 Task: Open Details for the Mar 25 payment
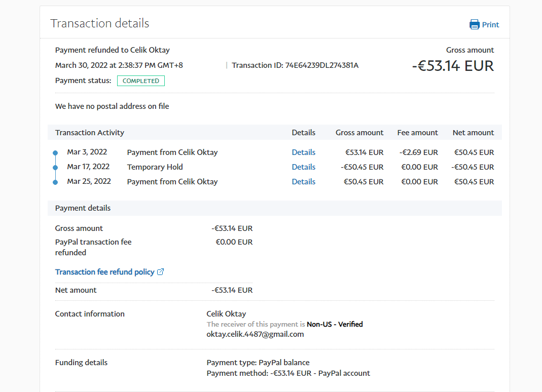coord(303,182)
